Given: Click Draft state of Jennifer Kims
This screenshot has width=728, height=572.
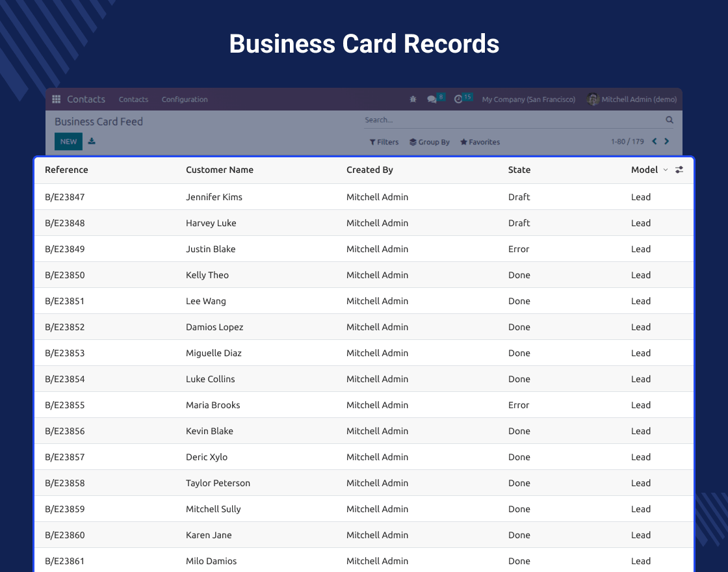Looking at the screenshot, I should pyautogui.click(x=519, y=197).
